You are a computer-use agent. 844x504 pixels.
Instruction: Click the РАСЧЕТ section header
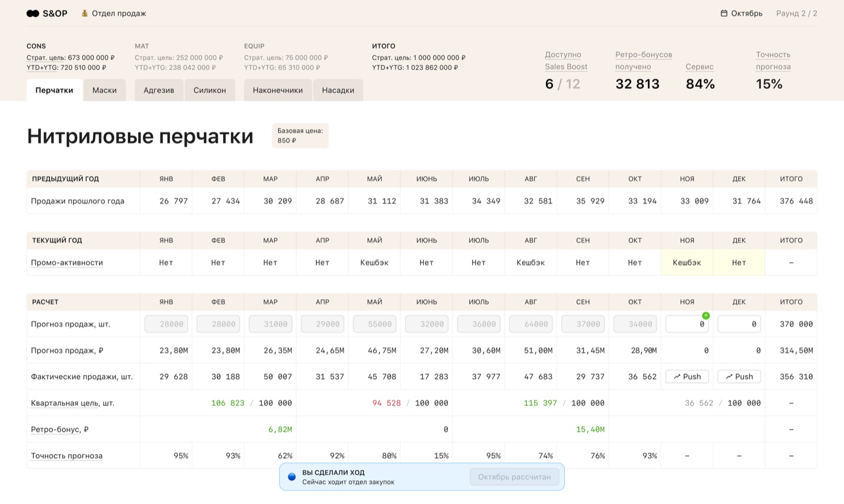pos(45,302)
